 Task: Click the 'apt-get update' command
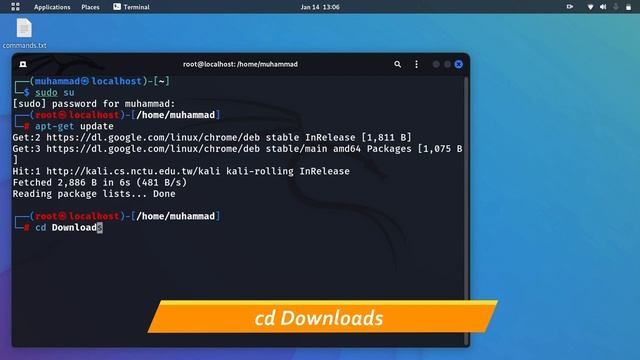74,126
